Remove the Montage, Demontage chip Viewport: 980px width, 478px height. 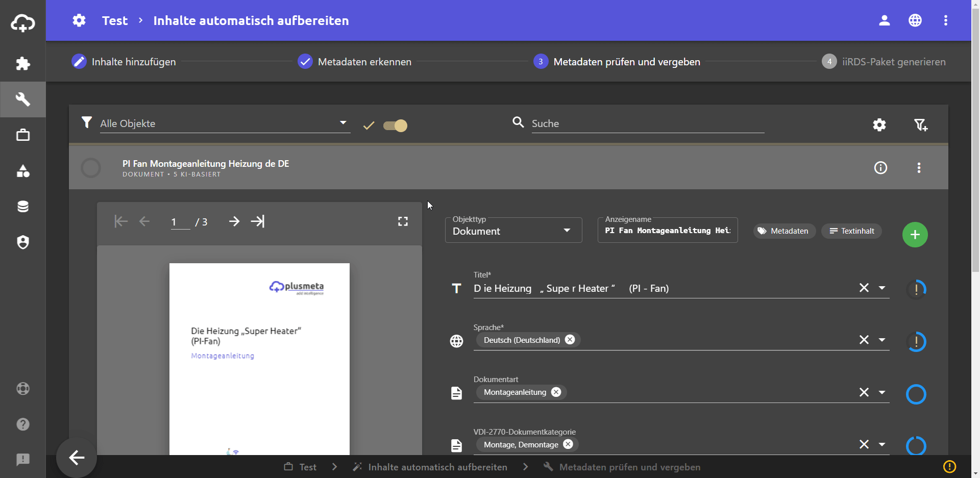[x=568, y=444]
